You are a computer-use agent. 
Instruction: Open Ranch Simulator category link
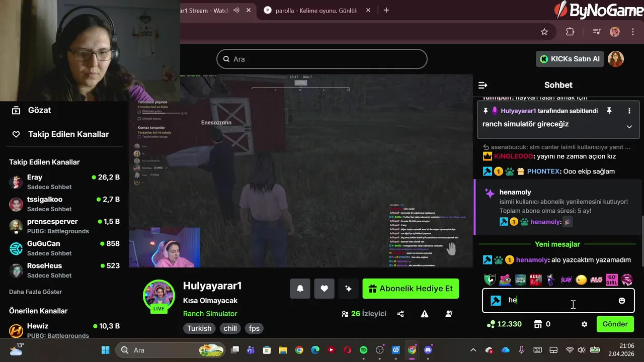click(210, 314)
